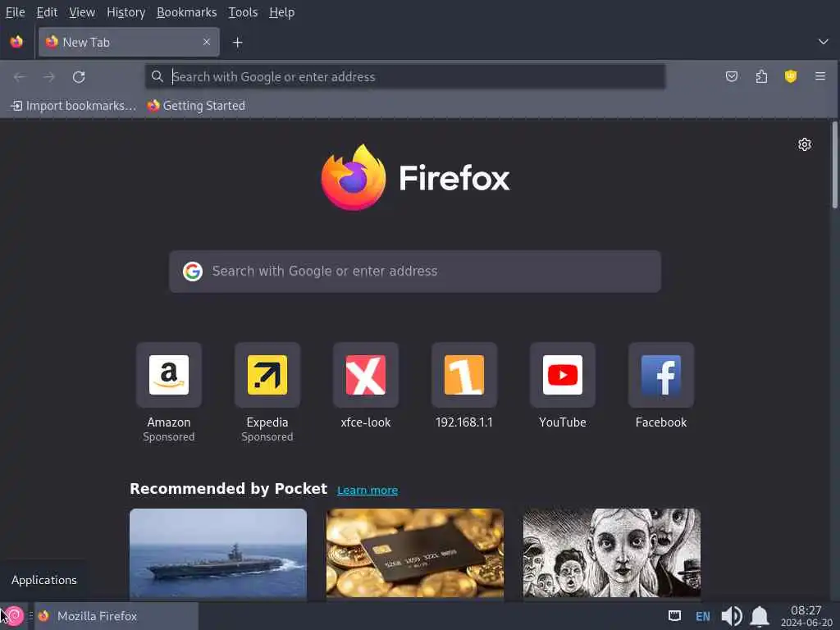Open the aircraft carrier Pocket story thumbnail
Viewport: 840px width, 630px height.
click(218, 553)
